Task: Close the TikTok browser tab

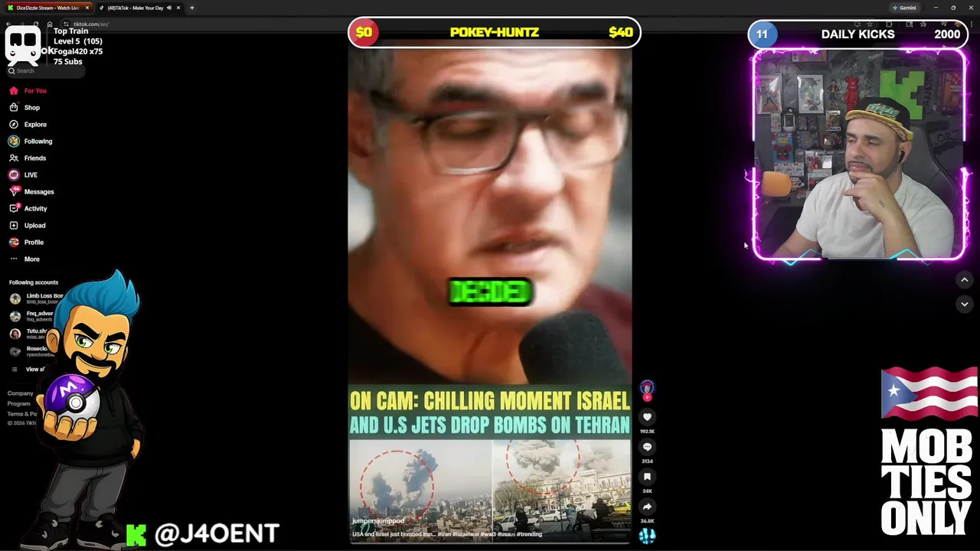Action: tap(178, 8)
